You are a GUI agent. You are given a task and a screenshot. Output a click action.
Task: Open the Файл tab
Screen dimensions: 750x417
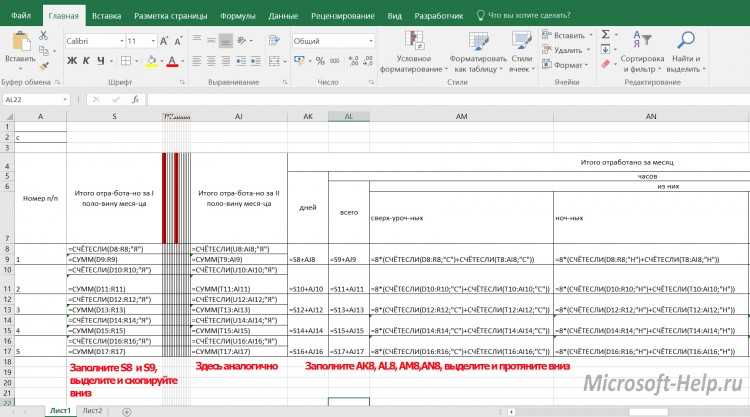(x=21, y=15)
